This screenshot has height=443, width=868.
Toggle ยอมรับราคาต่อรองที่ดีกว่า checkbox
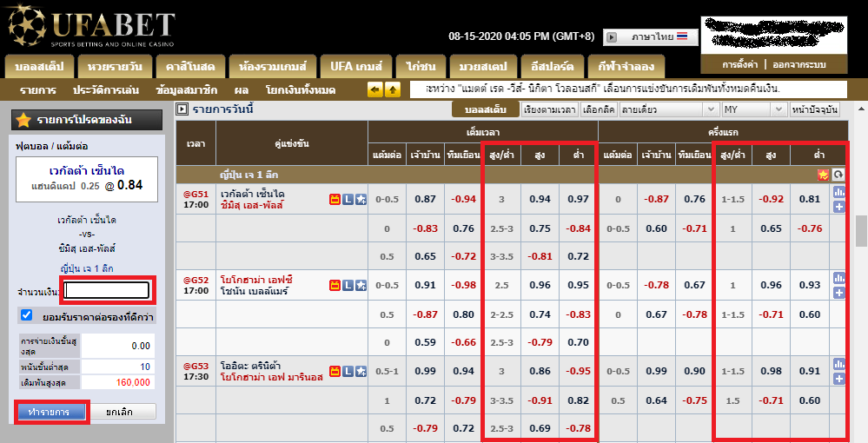coord(26,315)
